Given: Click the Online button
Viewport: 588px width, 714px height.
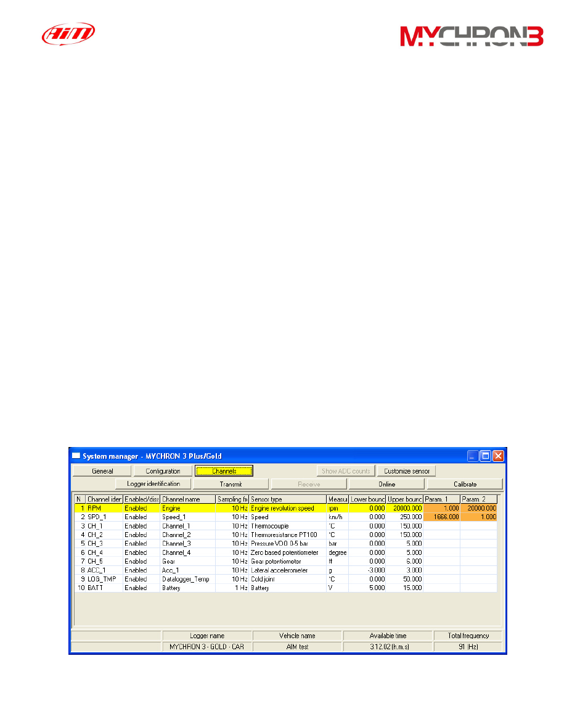Looking at the screenshot, I should [x=387, y=483].
